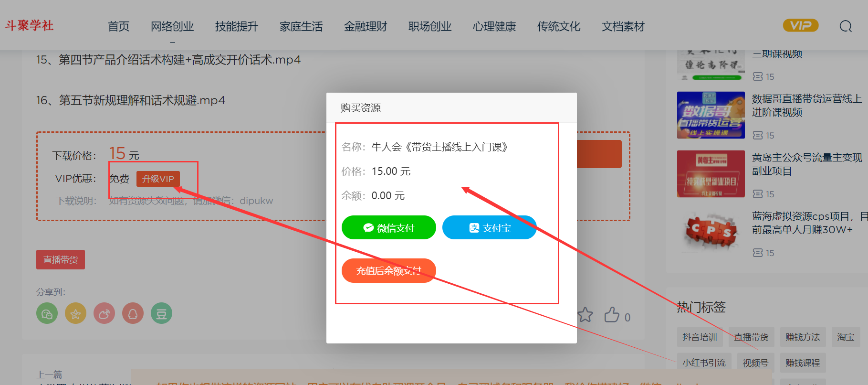Like the post with thumbs-up icon
The width and height of the screenshot is (868, 385).
(612, 315)
